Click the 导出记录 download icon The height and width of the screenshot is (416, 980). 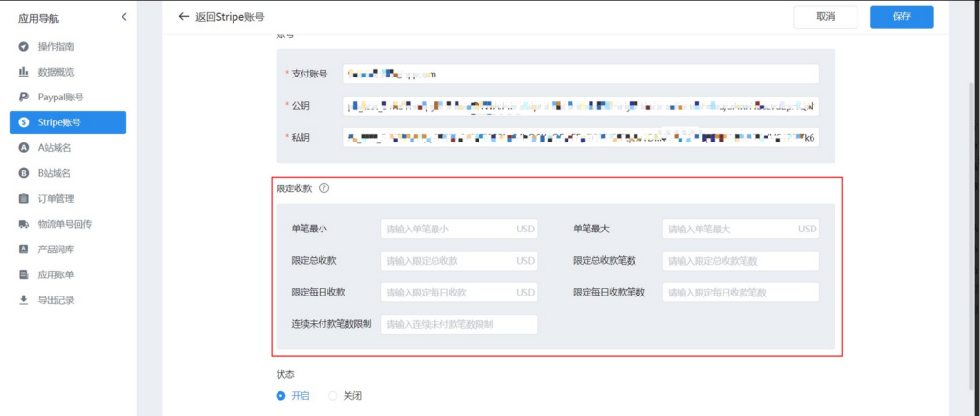pyautogui.click(x=23, y=299)
